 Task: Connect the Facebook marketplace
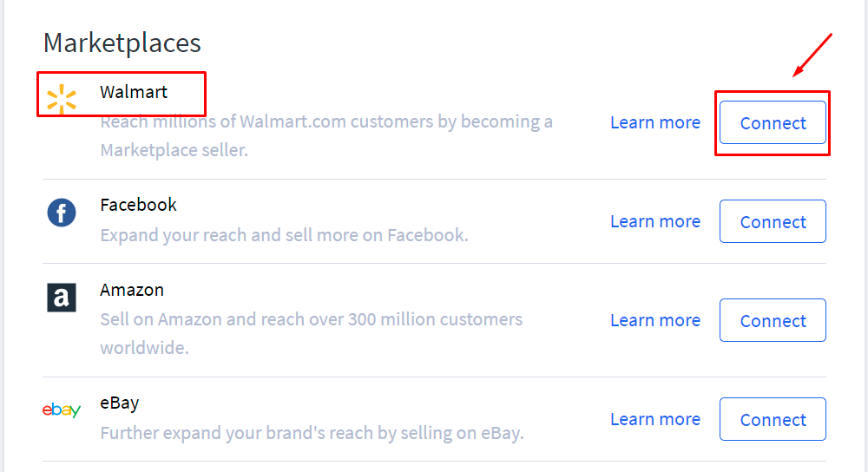(773, 222)
